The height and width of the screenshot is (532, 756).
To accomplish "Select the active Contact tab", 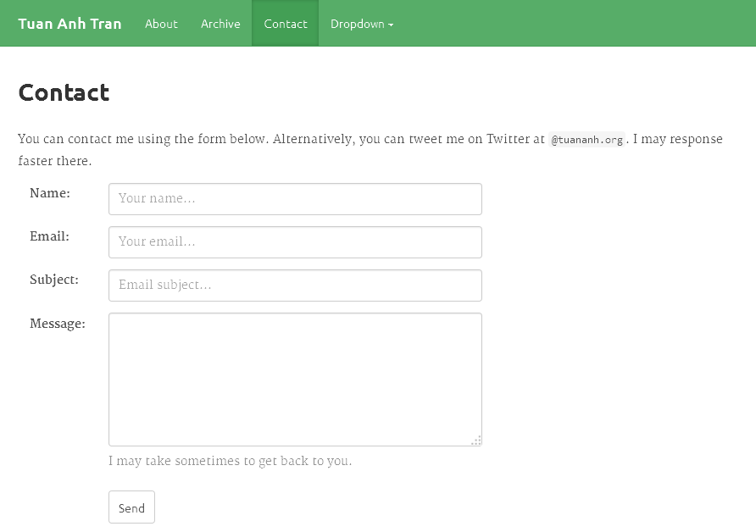I will pos(285,24).
